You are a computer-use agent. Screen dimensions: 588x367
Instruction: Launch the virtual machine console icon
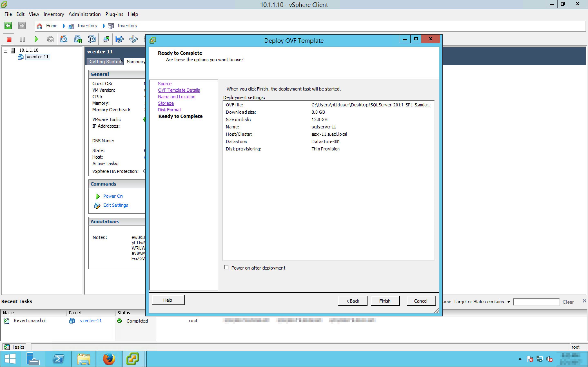106,39
